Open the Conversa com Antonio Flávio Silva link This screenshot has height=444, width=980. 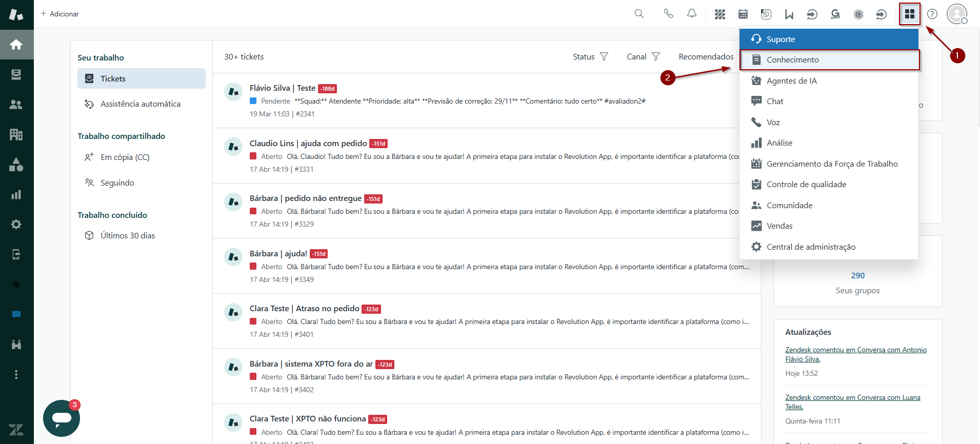click(x=855, y=354)
